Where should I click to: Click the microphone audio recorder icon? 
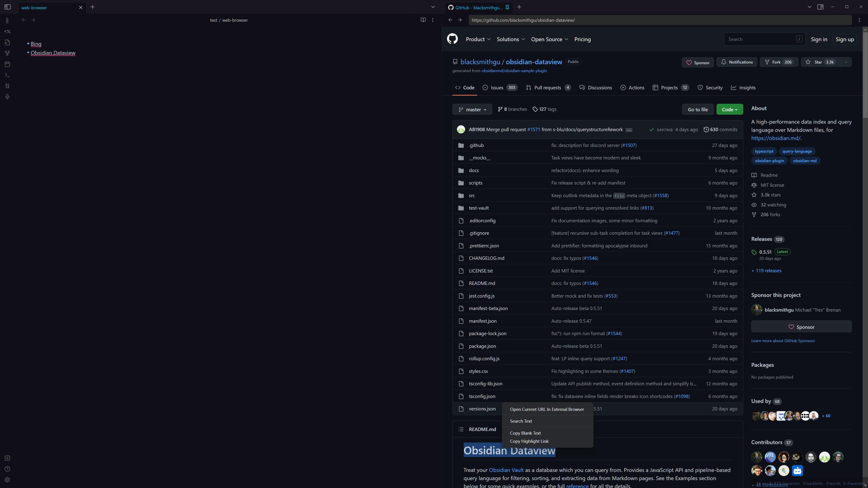tap(7, 97)
